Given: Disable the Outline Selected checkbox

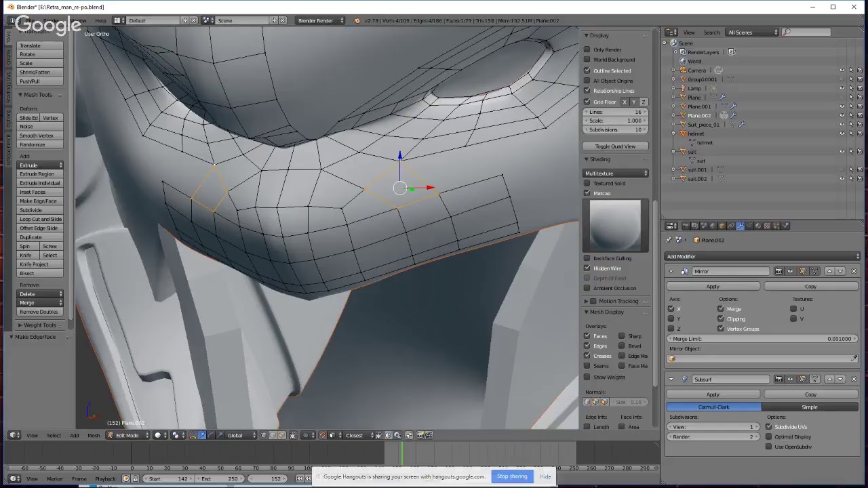Looking at the screenshot, I should coord(587,70).
